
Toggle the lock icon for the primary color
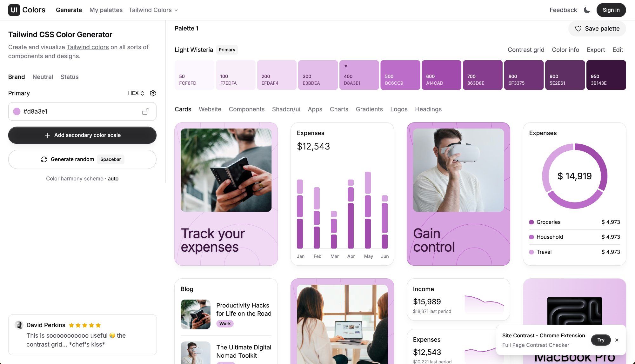(x=146, y=112)
